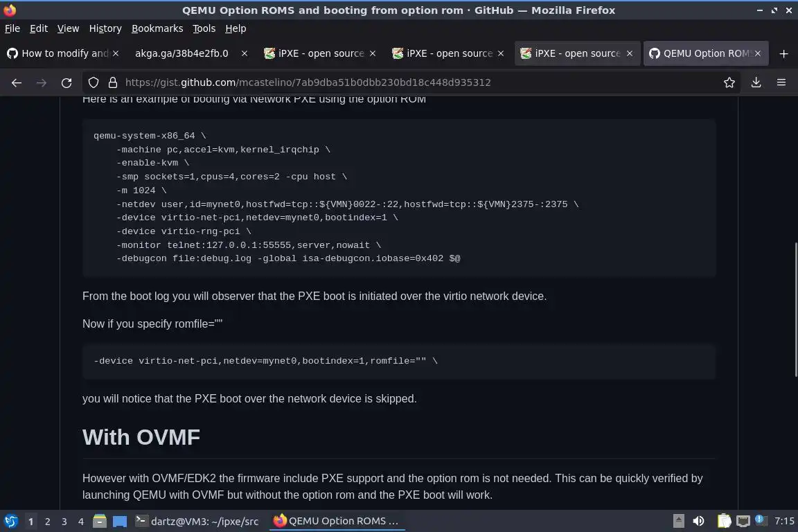Click the romfile="" device code line
The height and width of the screenshot is (532, 798).
(266, 361)
